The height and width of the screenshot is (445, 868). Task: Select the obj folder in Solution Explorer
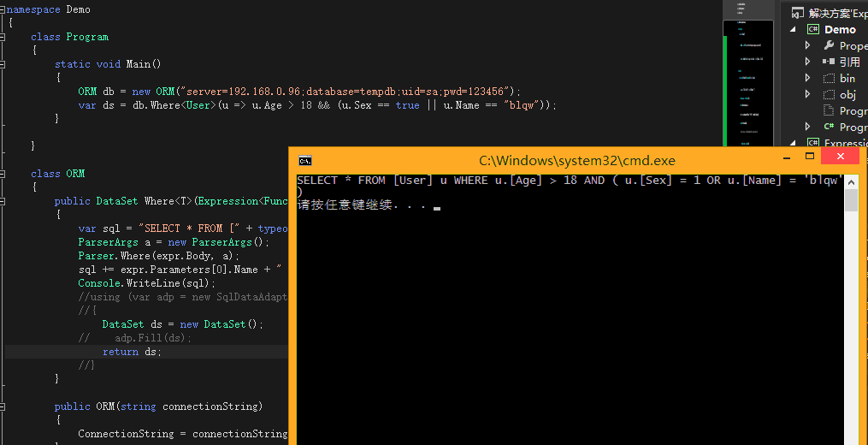click(847, 94)
